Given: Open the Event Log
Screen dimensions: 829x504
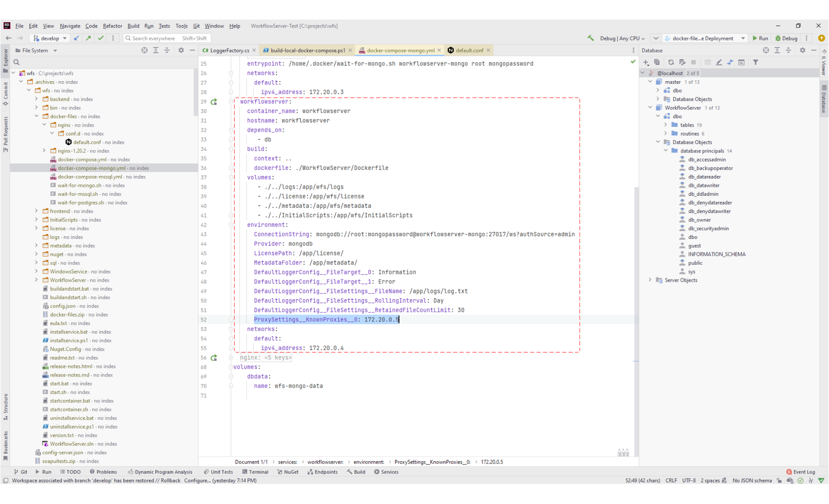Looking at the screenshot, I should click(801, 472).
